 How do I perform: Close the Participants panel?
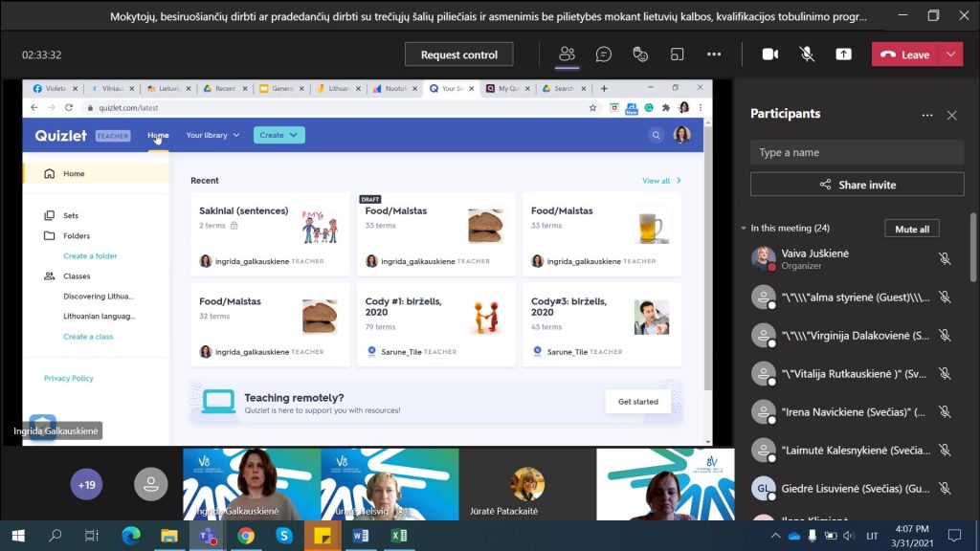[x=951, y=115]
